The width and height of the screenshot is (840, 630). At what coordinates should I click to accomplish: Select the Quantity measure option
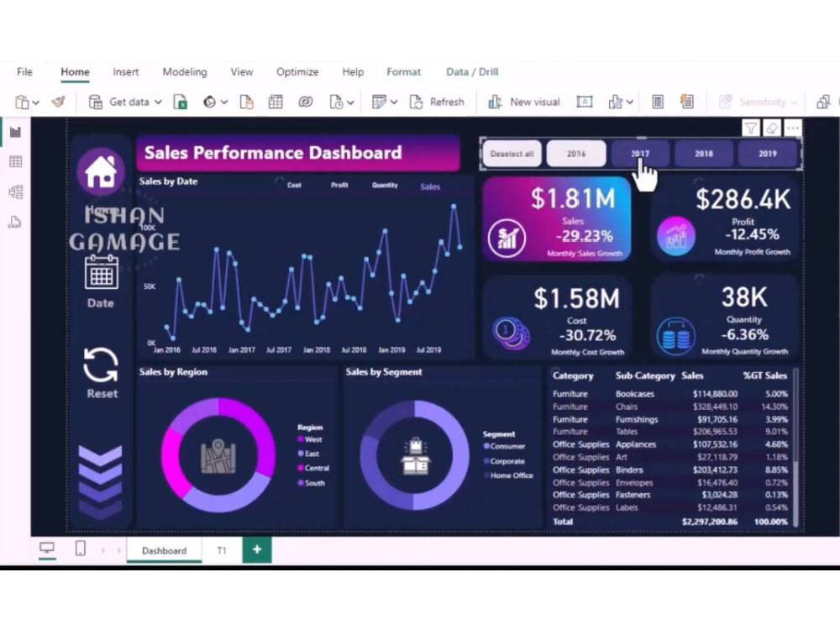point(385,186)
